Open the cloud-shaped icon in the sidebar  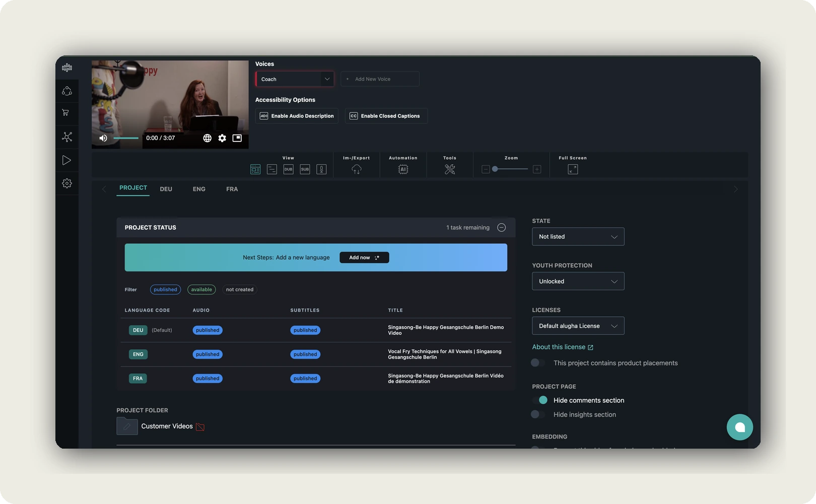coord(67,91)
